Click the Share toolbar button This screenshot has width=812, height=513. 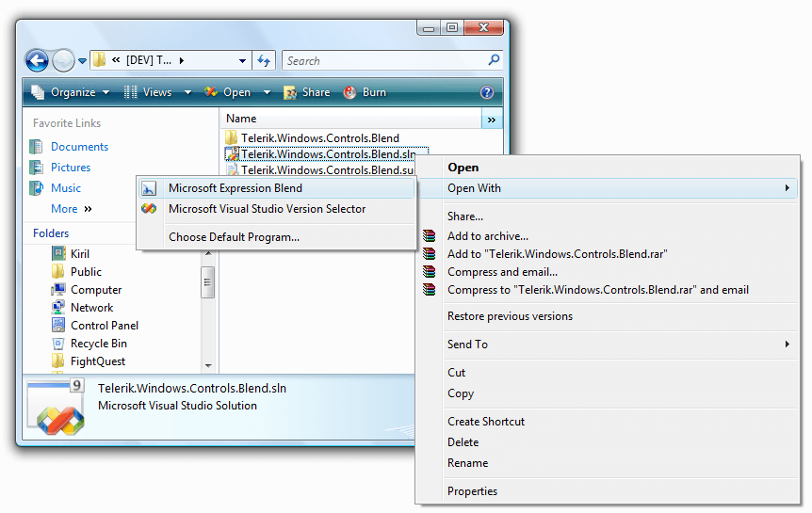coord(306,92)
